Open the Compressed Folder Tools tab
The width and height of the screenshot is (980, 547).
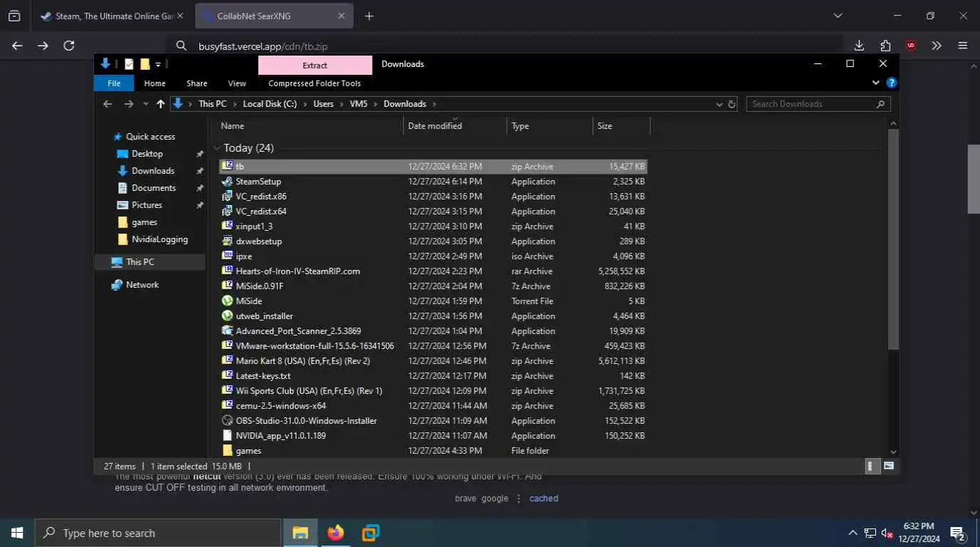315,83
